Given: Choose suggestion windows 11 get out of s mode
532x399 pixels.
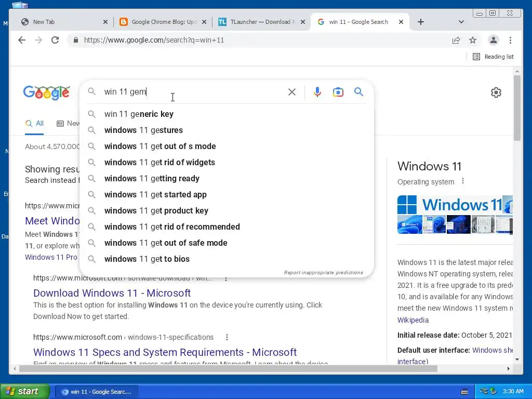Looking at the screenshot, I should coord(227,146).
